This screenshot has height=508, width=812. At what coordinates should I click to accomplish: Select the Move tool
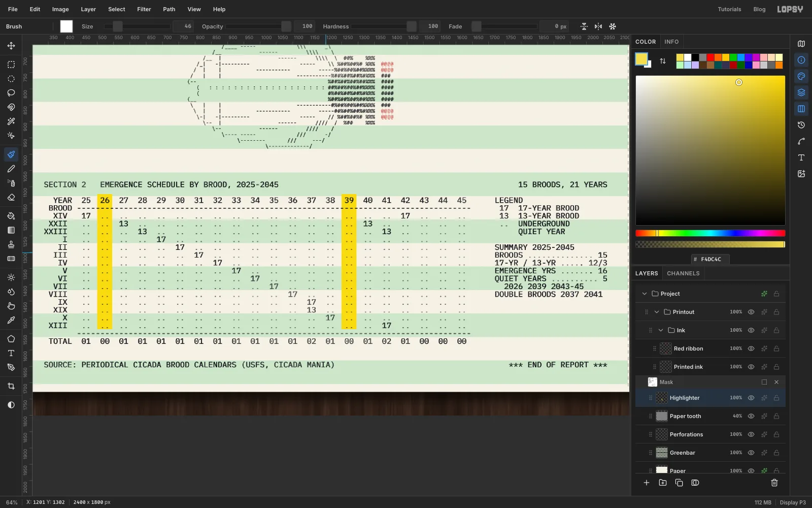pos(11,46)
